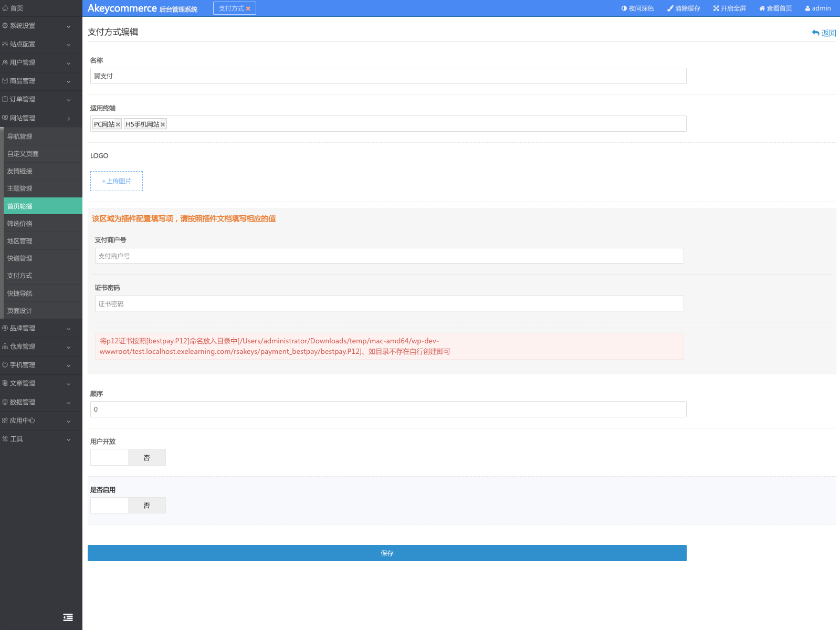Screen dimensions: 840x630
Task: Click the clear cache brush icon
Action: pyautogui.click(x=670, y=8)
